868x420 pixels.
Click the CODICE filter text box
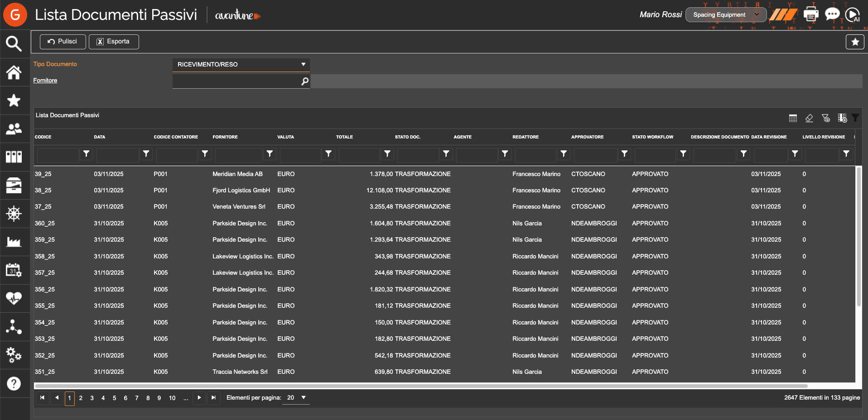pos(58,154)
